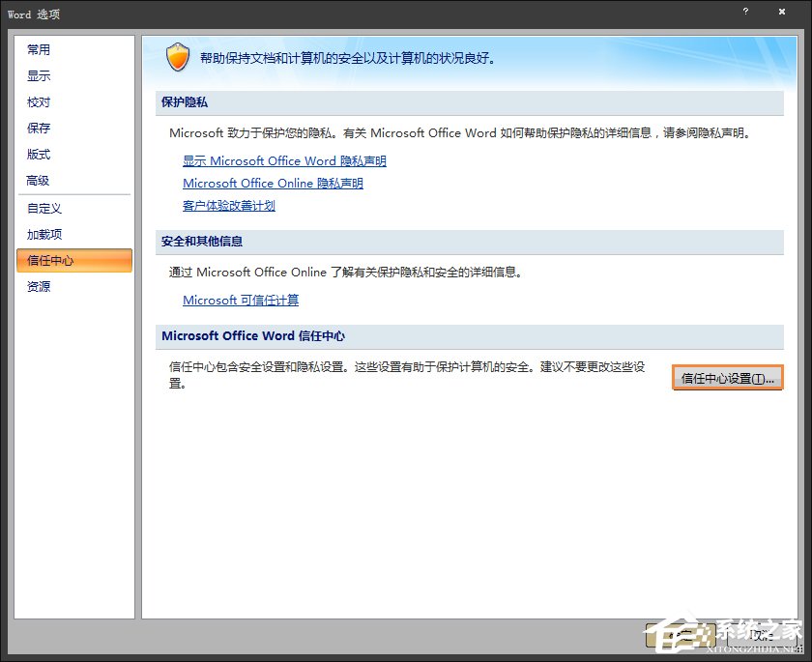Viewport: 812px width, 662px height.
Task: Open the 保存 settings category
Action: tap(39, 128)
